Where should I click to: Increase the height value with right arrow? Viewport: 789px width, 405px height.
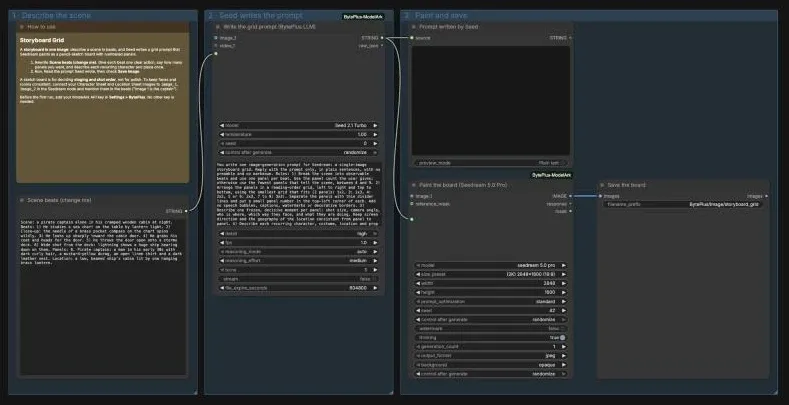point(564,292)
